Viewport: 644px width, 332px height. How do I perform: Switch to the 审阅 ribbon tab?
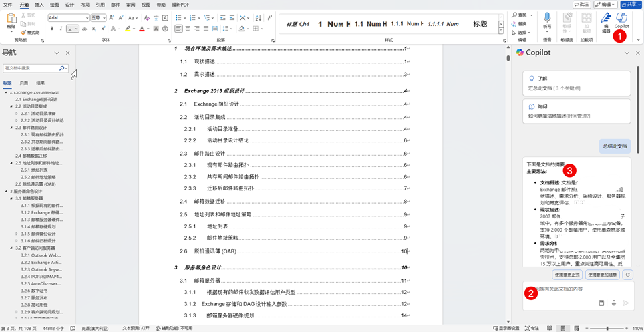(131, 5)
